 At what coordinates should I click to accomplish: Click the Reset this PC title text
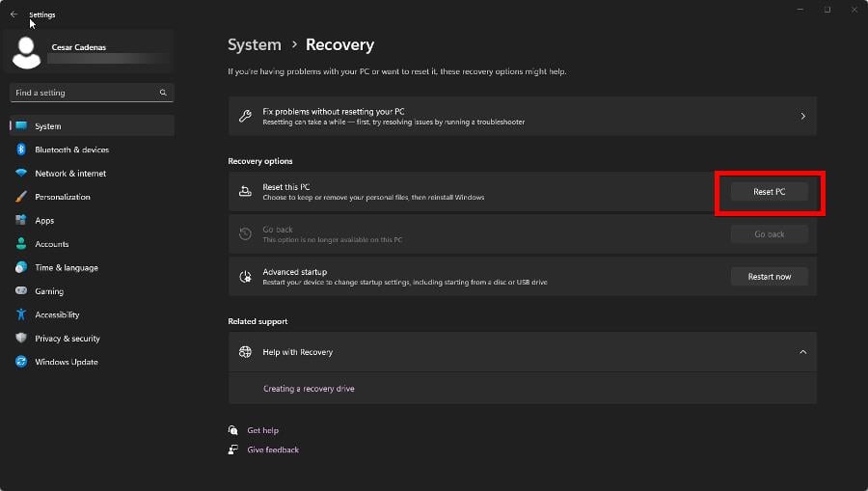point(286,187)
